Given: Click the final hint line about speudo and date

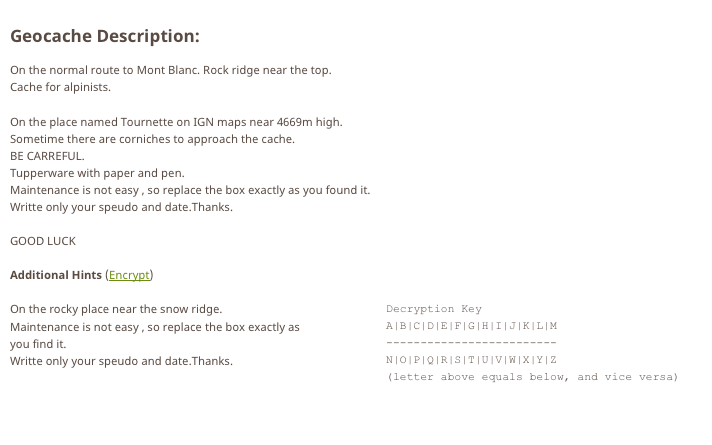Looking at the screenshot, I should pyautogui.click(x=121, y=361).
